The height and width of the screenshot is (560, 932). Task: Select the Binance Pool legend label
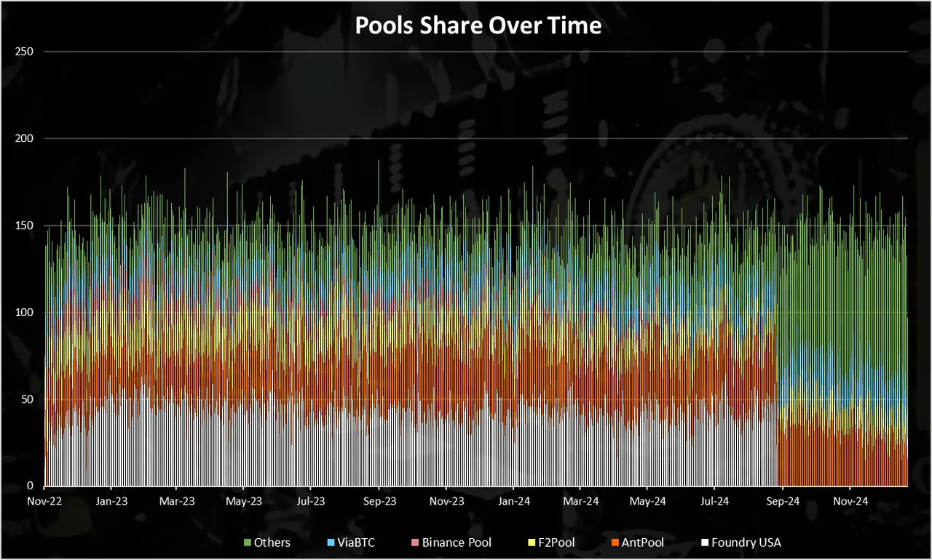pyautogui.click(x=457, y=543)
